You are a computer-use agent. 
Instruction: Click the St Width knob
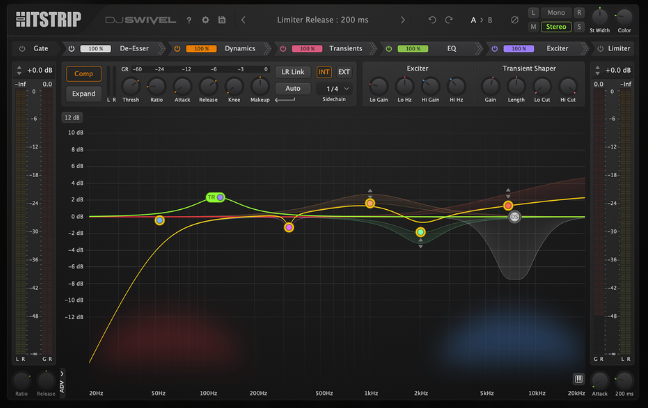[600, 17]
